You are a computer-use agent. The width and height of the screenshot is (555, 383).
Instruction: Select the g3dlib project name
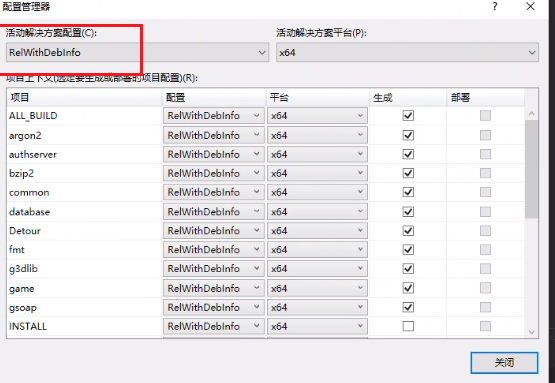click(23, 269)
